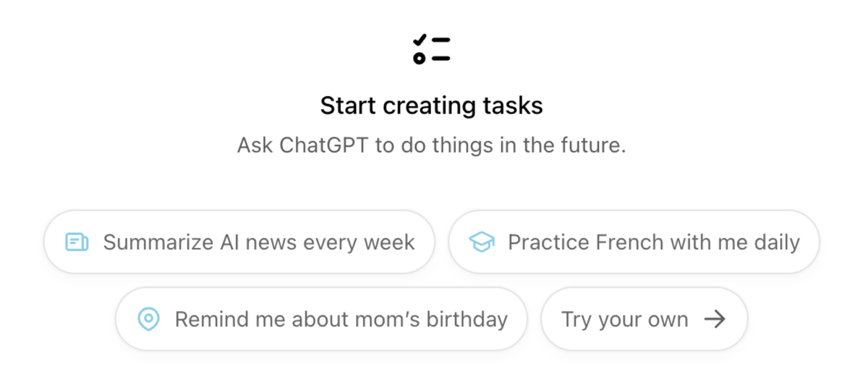
Task: Click the Start creating tasks heading
Action: (432, 106)
